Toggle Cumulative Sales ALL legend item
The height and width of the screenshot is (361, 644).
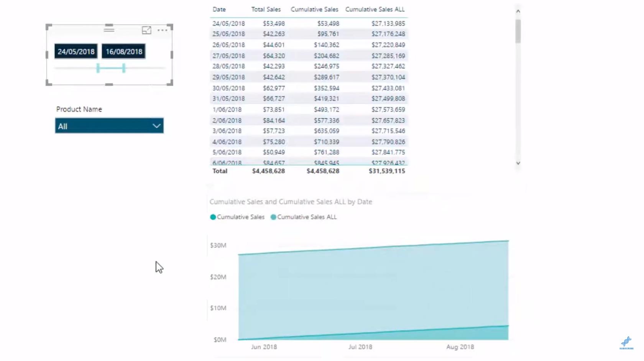(304, 217)
